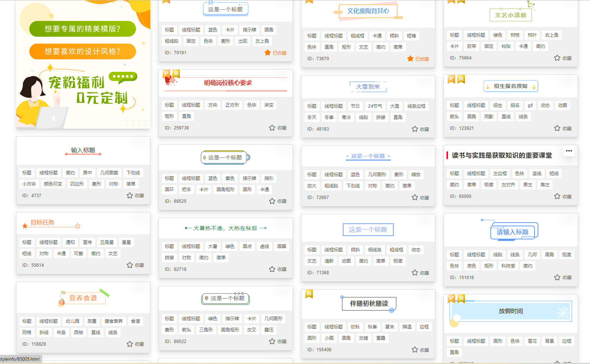The width and height of the screenshot is (590, 364).
Task: Click the 颜色可变 tag on template 4737
Action: point(53,184)
